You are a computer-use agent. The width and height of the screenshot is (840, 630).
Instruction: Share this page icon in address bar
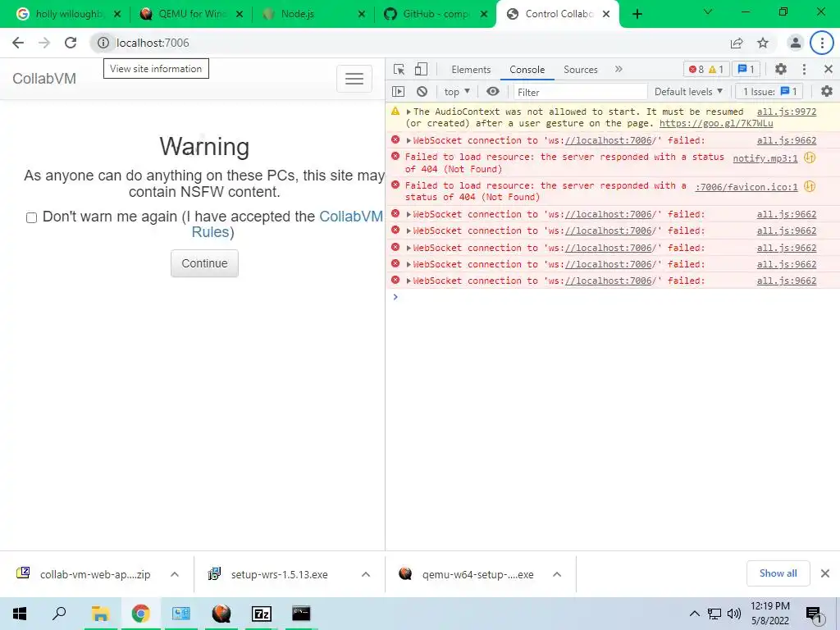[737, 43]
